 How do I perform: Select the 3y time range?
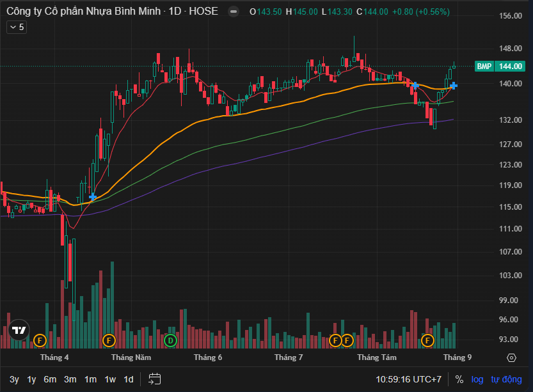[x=14, y=379]
